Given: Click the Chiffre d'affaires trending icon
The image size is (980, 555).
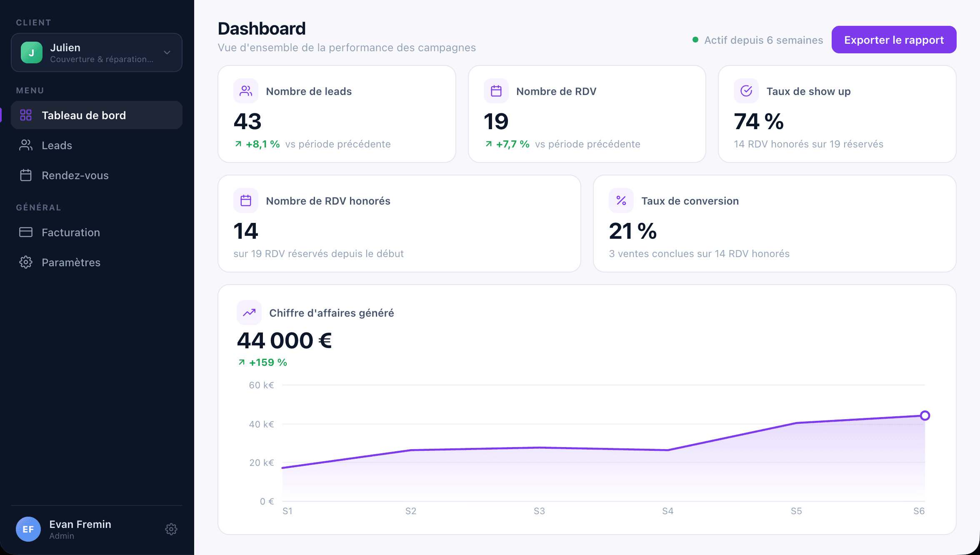Looking at the screenshot, I should [249, 312].
